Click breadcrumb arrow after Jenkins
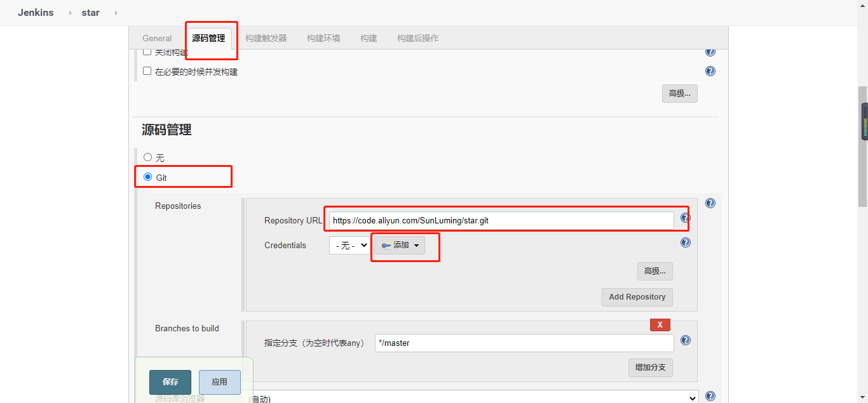This screenshot has height=403, width=868. (x=70, y=13)
